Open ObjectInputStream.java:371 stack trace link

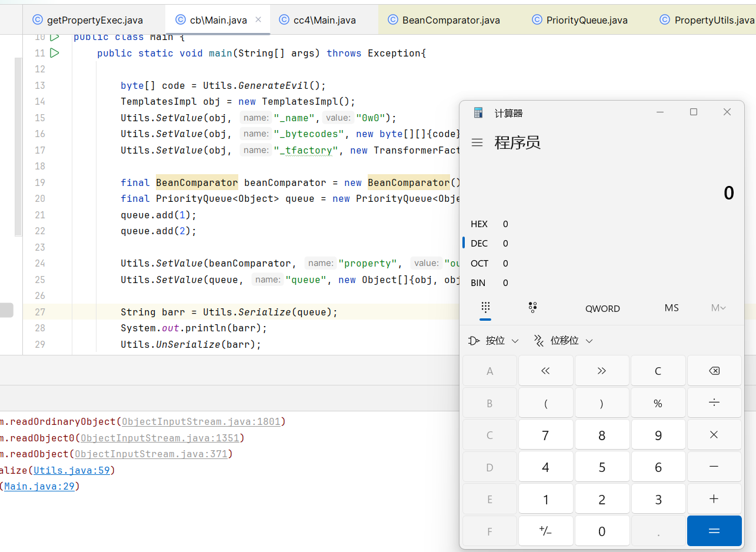[x=152, y=454]
